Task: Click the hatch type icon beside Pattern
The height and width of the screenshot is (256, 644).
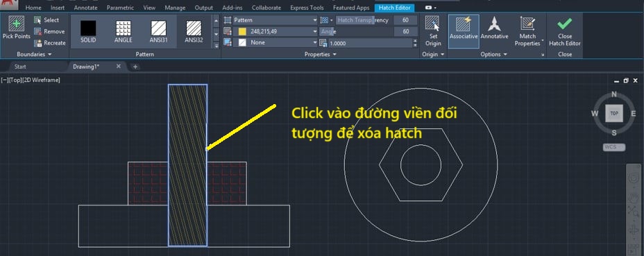Action: [228, 19]
